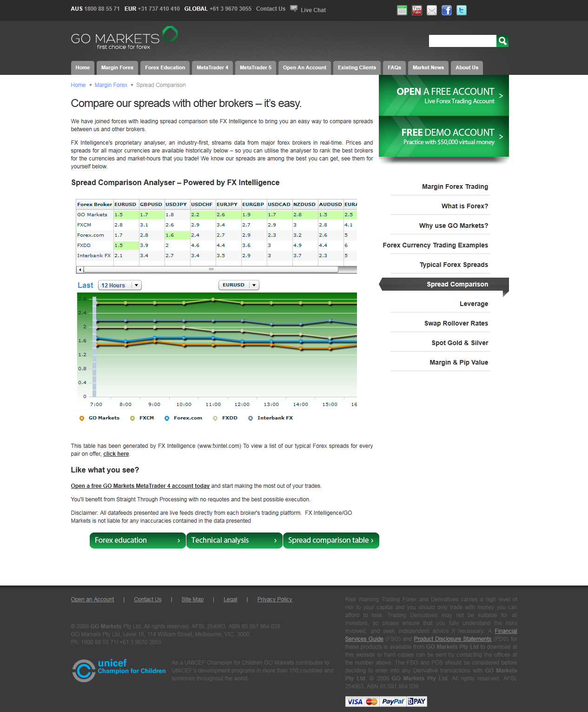Toggle GO Markets legend marker in chart

tap(82, 418)
